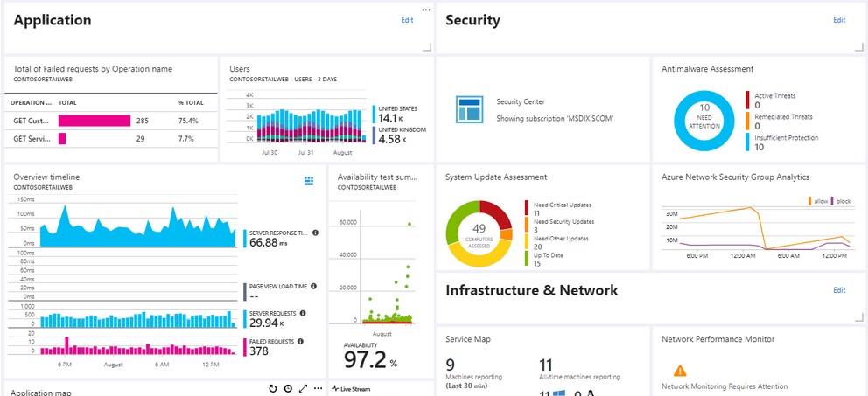Sort by the OPERATION column header
The width and height of the screenshot is (868, 396).
click(31, 102)
